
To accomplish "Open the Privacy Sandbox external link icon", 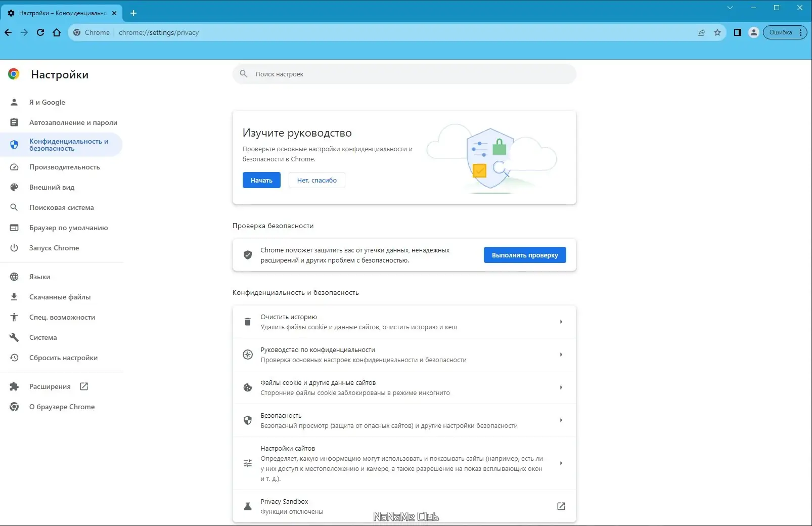I will [x=561, y=506].
